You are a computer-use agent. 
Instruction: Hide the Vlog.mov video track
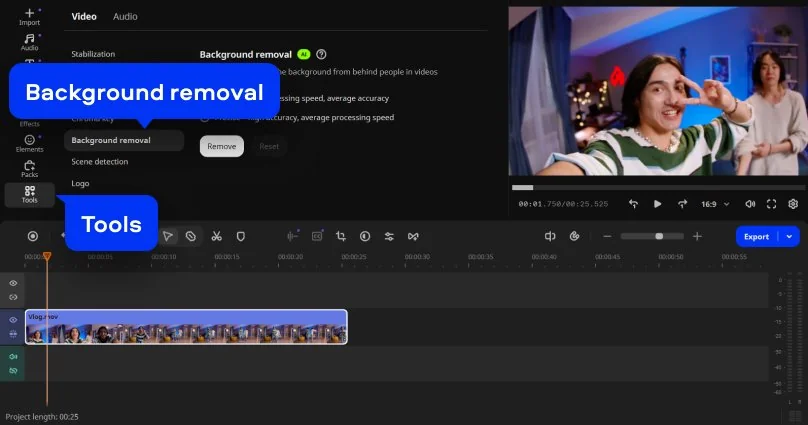14,320
